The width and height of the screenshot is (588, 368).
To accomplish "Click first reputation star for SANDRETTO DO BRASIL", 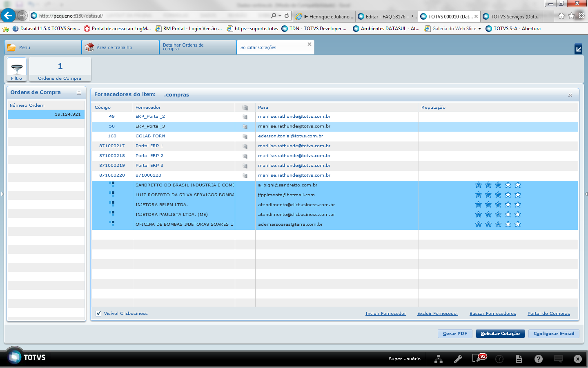I will [x=479, y=185].
